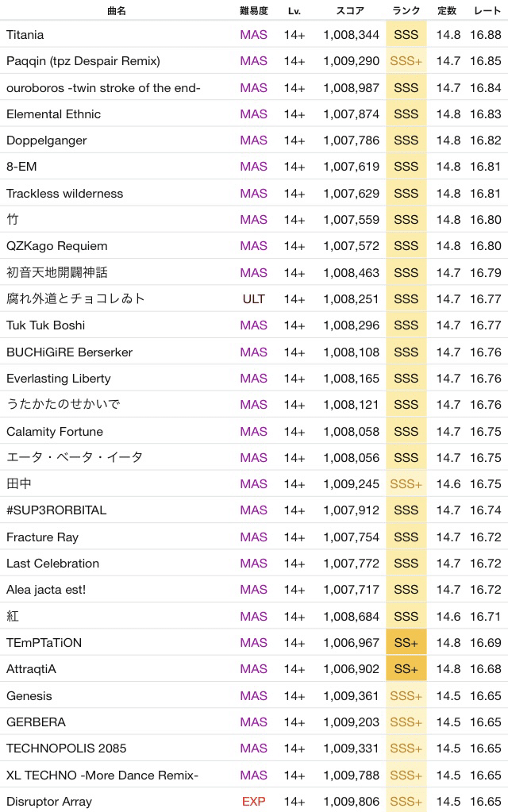Click the EXP difficulty on Disruptor Array
Screen dimensions: 508x812
pos(254,802)
